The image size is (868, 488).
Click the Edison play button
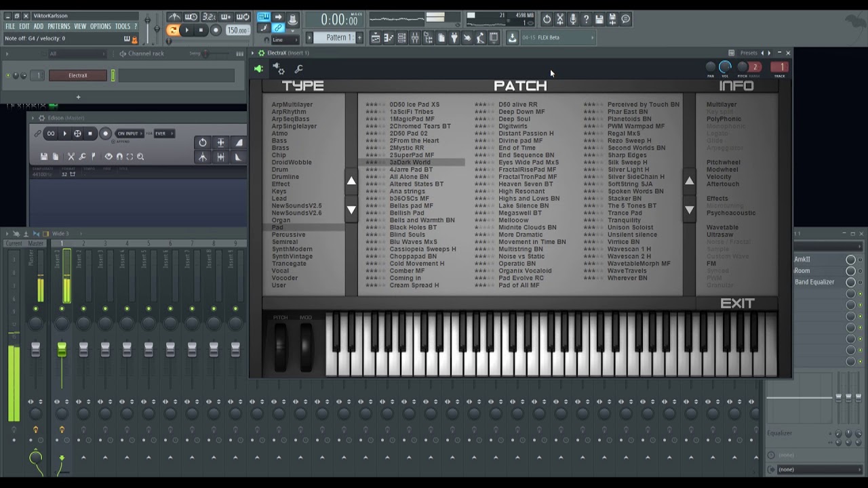[x=64, y=134]
